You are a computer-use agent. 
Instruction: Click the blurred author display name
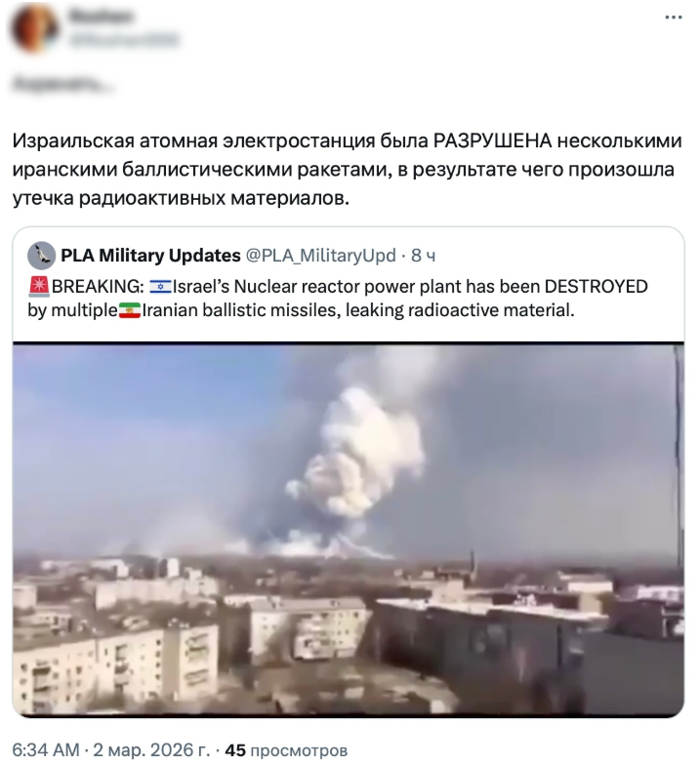coord(101,17)
